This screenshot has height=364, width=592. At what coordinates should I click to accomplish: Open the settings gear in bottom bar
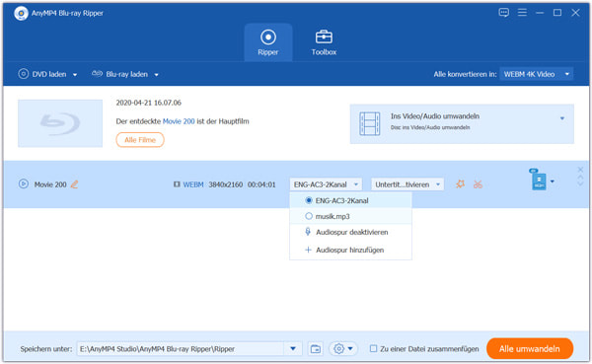click(x=338, y=348)
